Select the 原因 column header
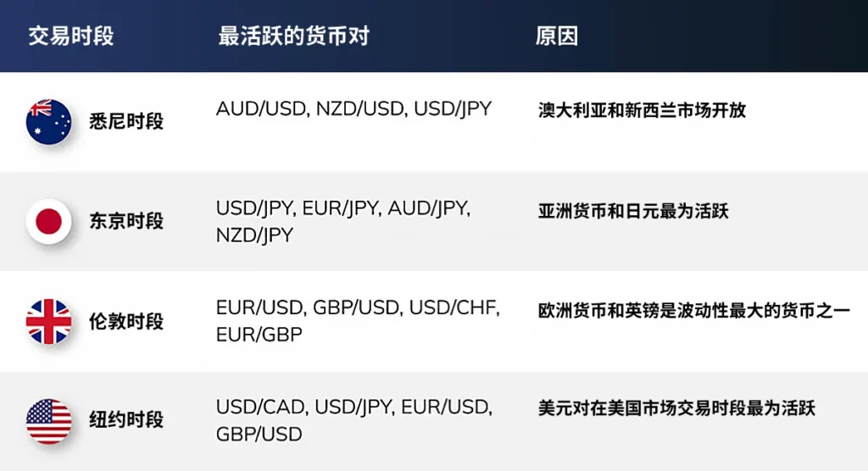Screen dimensions: 868x471 (557, 36)
